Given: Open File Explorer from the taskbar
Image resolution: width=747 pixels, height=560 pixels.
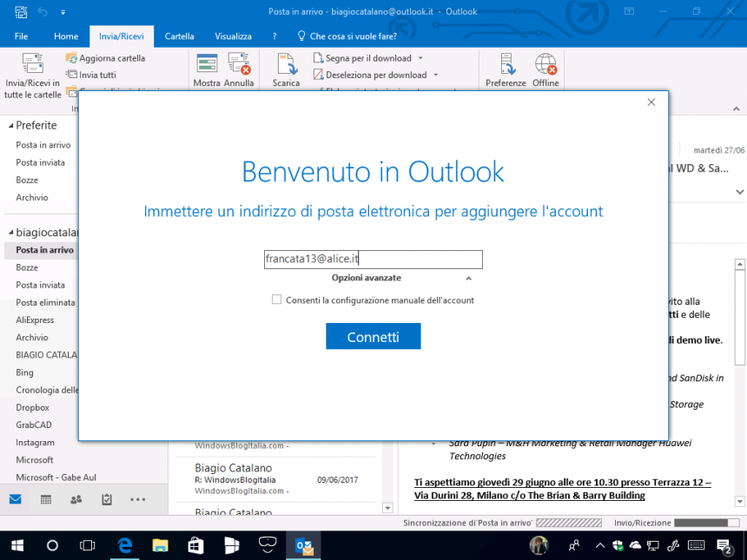Looking at the screenshot, I should click(x=161, y=546).
